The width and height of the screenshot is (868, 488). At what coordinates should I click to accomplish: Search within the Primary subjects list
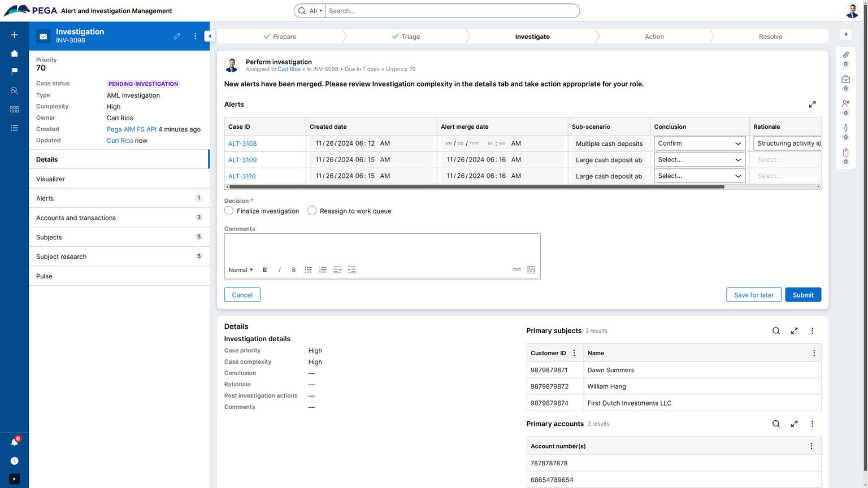776,330
